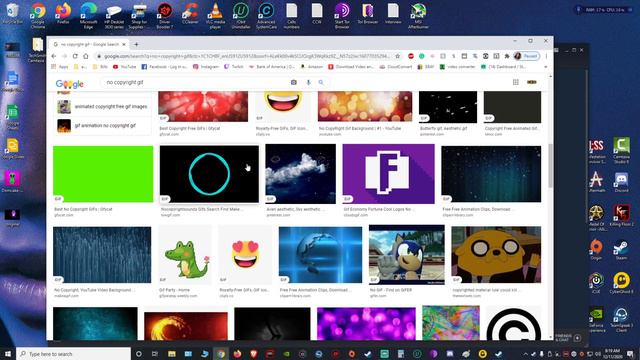Launch Google Chrome from the desktop
The height and width of the screenshot is (360, 640).
[x=38, y=16]
